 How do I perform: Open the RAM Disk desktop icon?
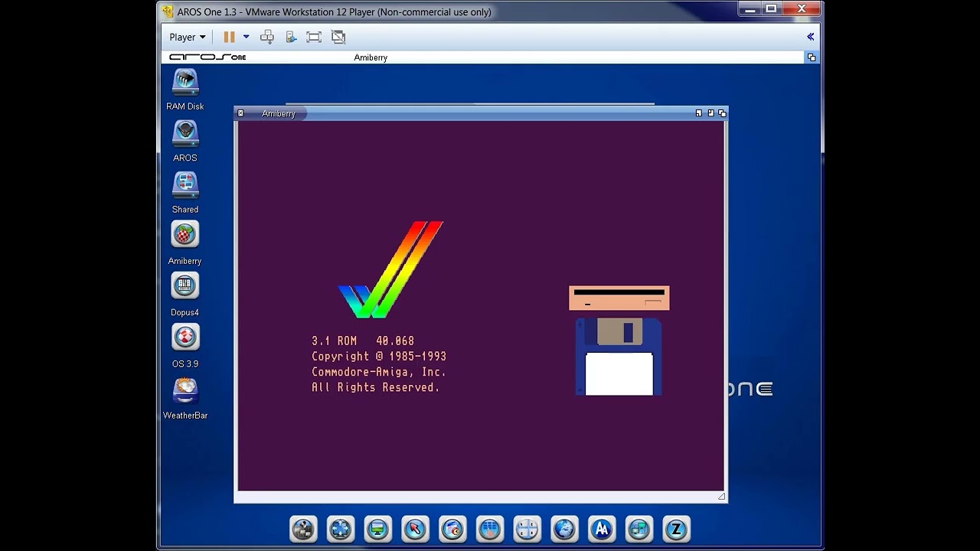185,82
